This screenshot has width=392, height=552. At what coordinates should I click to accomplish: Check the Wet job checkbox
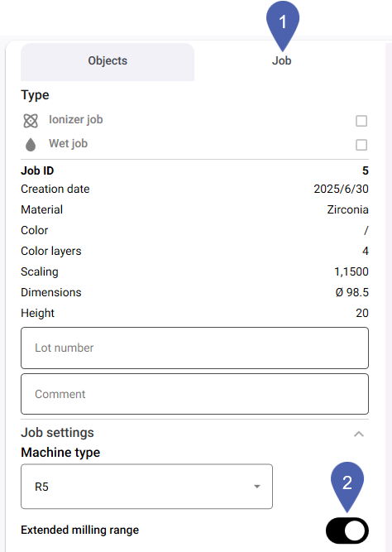point(361,145)
